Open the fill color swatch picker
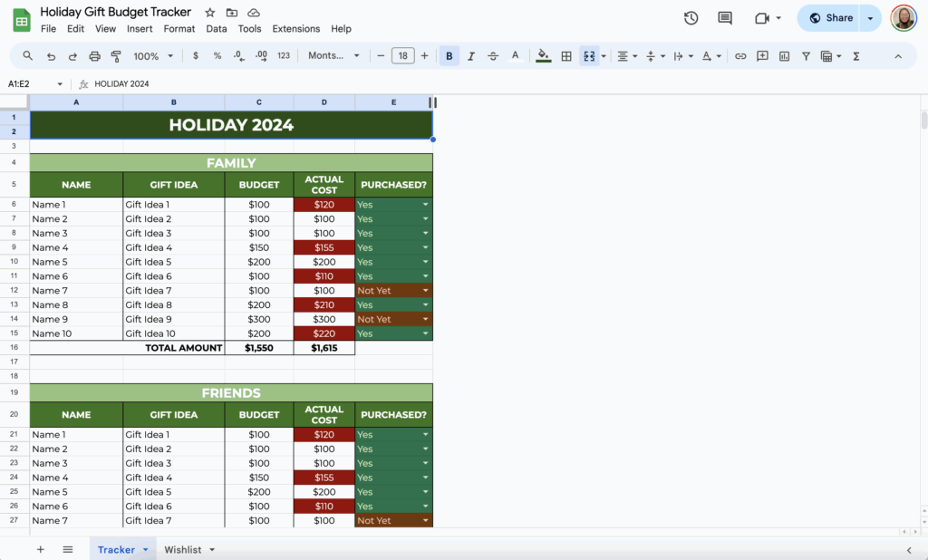The image size is (928, 560). [x=542, y=55]
